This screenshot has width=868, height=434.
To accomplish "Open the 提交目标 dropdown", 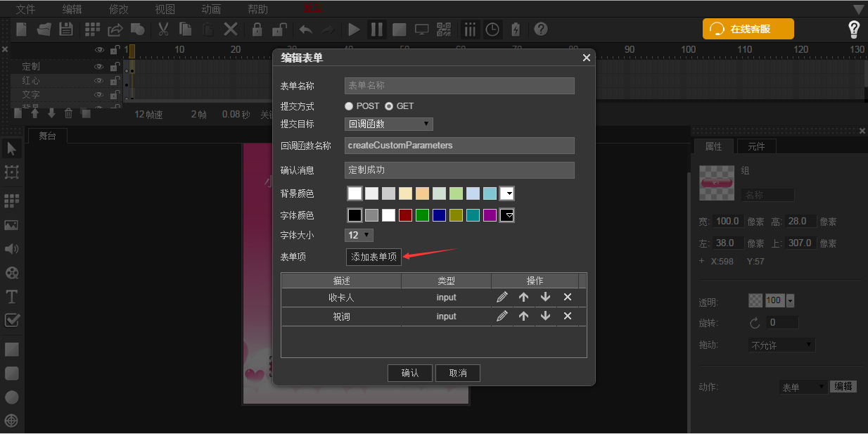I will coord(389,123).
